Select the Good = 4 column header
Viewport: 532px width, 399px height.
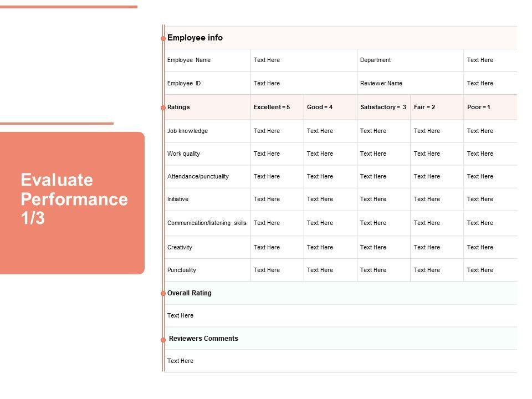pyautogui.click(x=320, y=108)
